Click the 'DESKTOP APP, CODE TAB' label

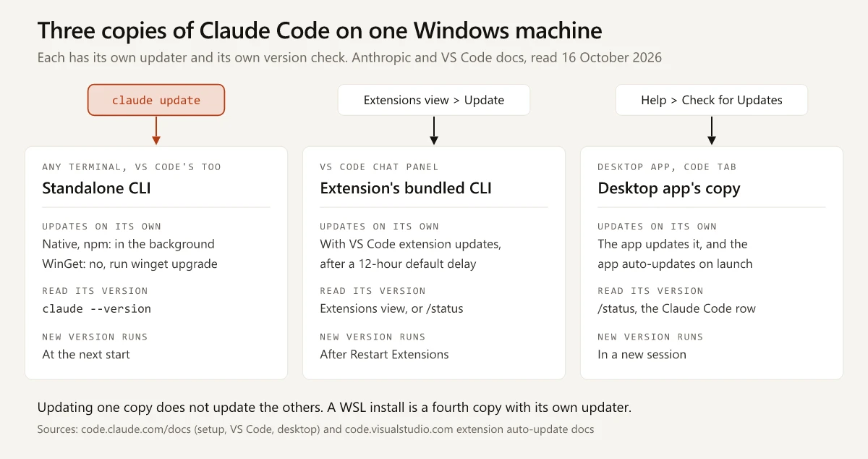(667, 167)
